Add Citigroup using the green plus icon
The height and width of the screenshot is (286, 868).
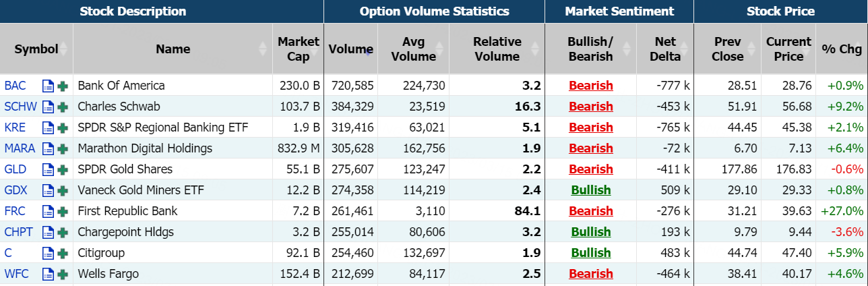click(63, 253)
